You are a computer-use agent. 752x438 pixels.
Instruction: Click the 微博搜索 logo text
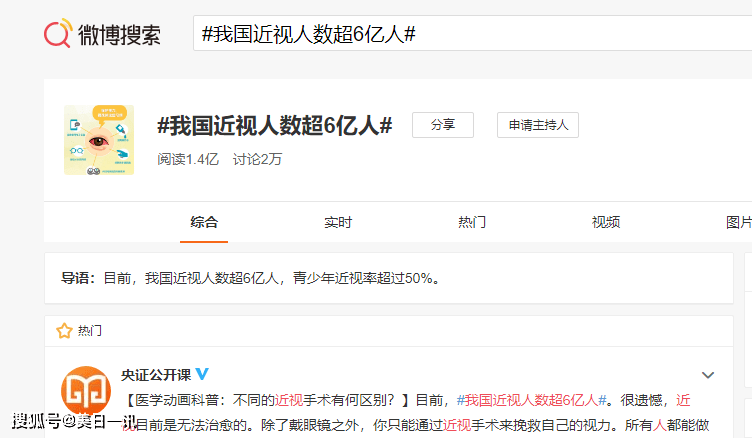pyautogui.click(x=119, y=35)
